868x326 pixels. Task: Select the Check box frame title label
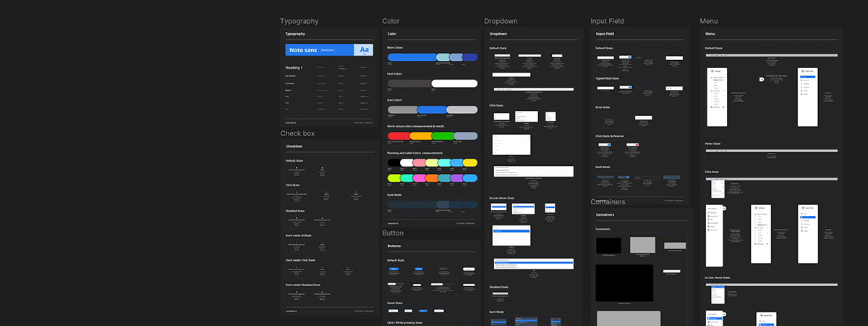297,134
